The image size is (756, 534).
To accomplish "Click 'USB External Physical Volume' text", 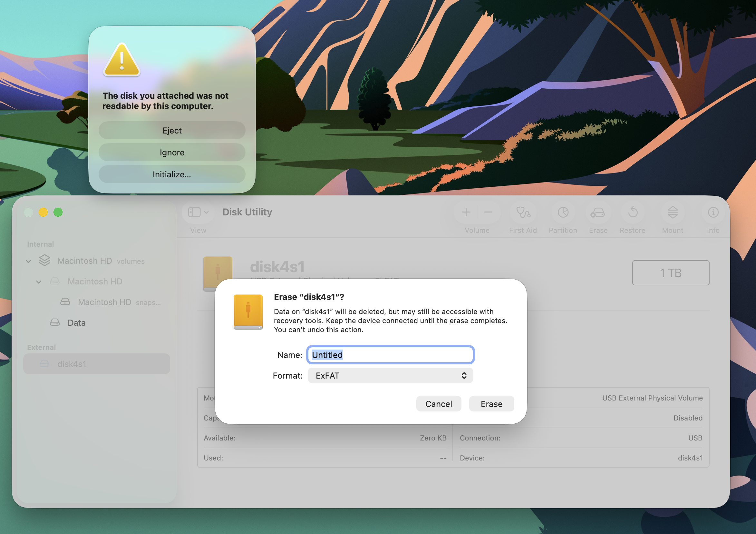I will pos(652,398).
